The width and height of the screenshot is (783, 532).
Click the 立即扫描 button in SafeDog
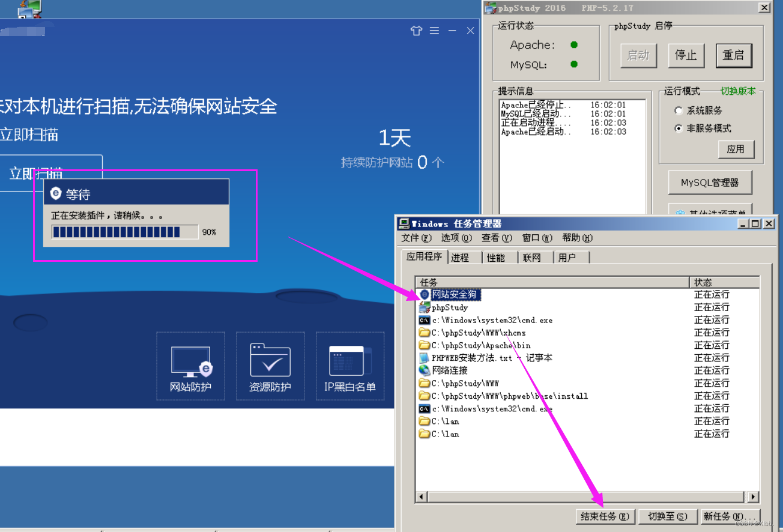[51, 173]
